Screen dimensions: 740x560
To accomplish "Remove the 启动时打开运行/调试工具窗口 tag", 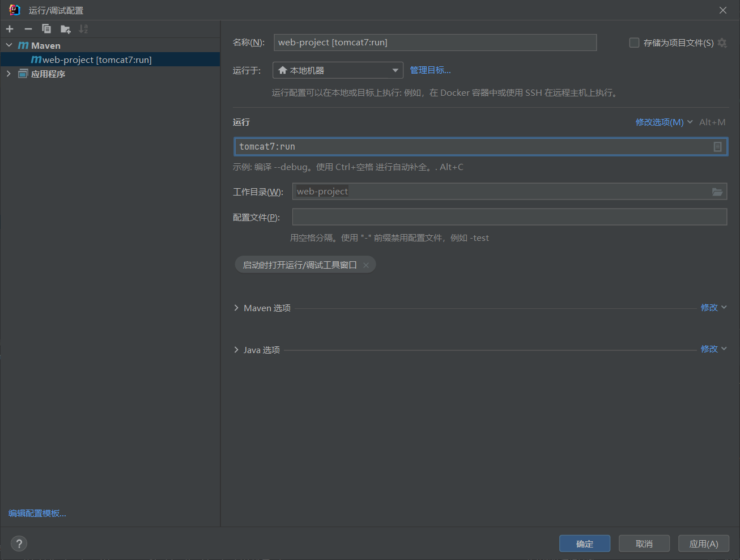I will coord(366,265).
